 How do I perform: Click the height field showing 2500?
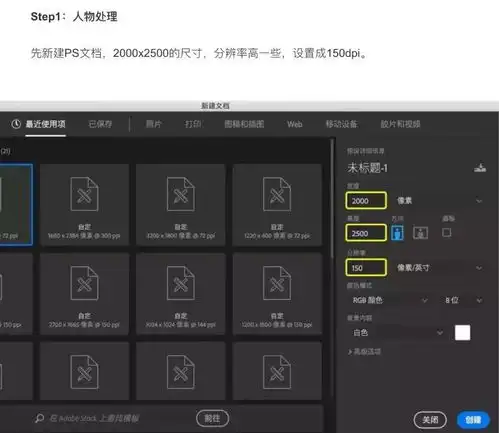point(366,233)
